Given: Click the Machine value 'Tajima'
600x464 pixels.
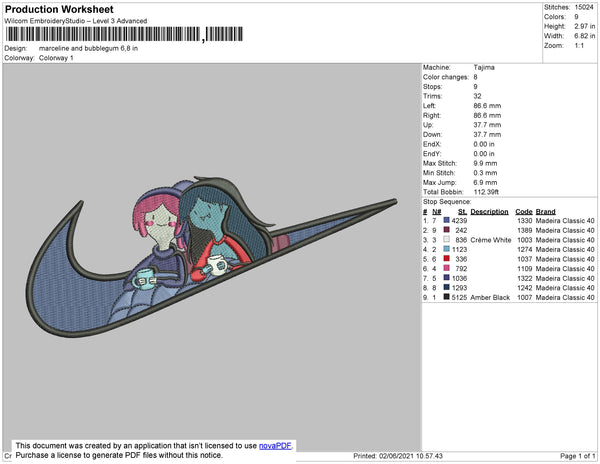Looking at the screenshot, I should (484, 67).
